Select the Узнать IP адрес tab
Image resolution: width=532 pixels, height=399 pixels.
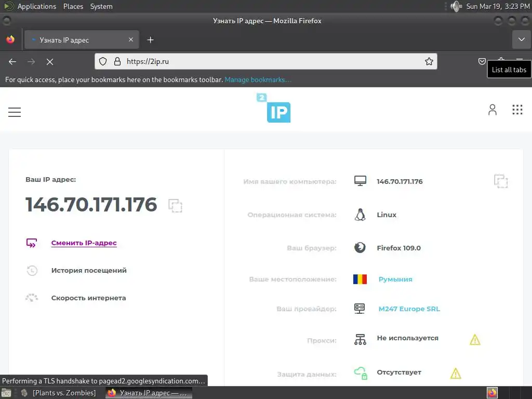tap(82, 39)
